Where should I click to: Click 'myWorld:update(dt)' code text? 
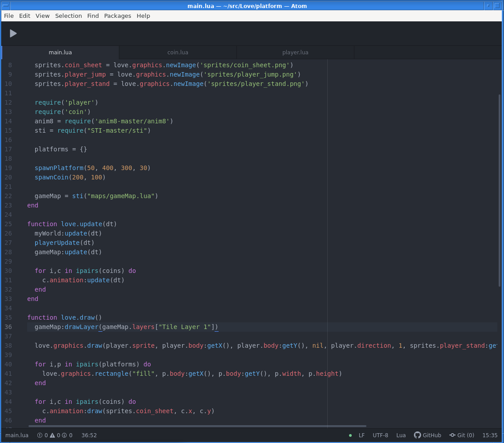[x=68, y=233]
